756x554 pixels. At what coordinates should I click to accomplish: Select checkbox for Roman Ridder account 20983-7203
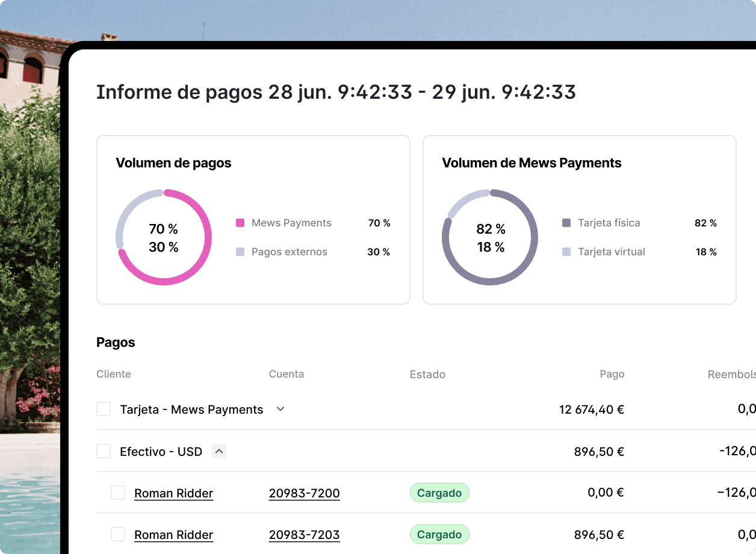[x=118, y=534]
